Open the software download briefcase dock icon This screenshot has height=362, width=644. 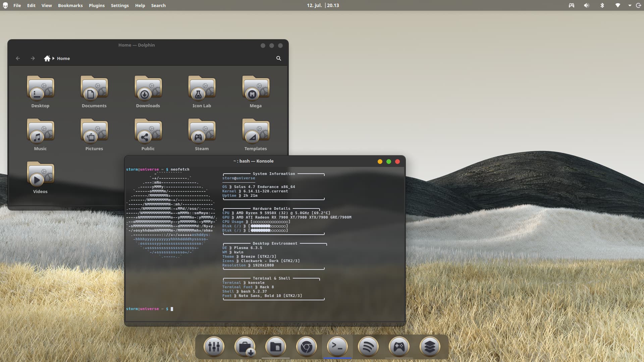point(245,347)
